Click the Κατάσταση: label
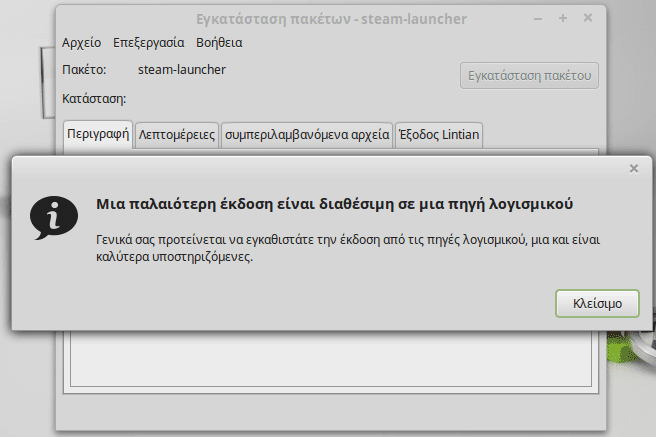Image resolution: width=656 pixels, height=437 pixels. pos(94,99)
